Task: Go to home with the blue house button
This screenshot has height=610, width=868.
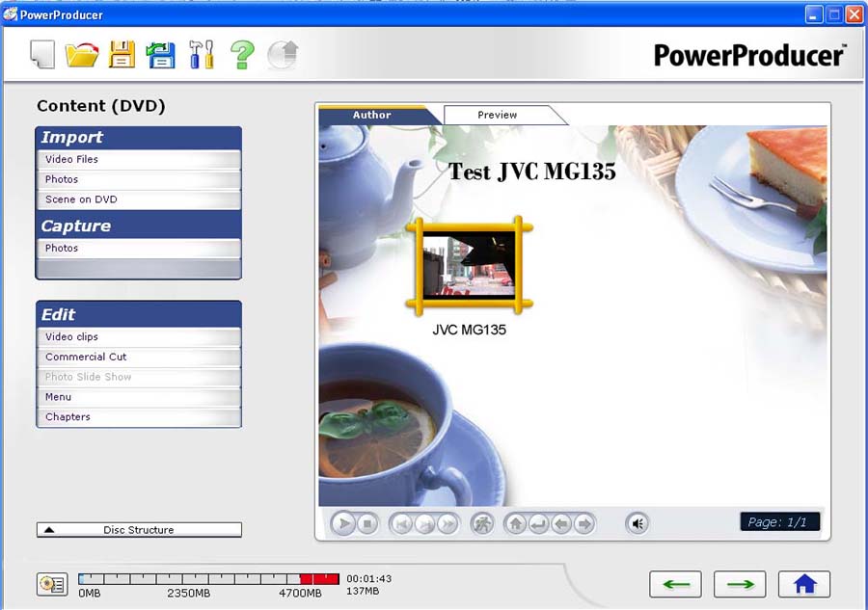Action: pyautogui.click(x=804, y=584)
